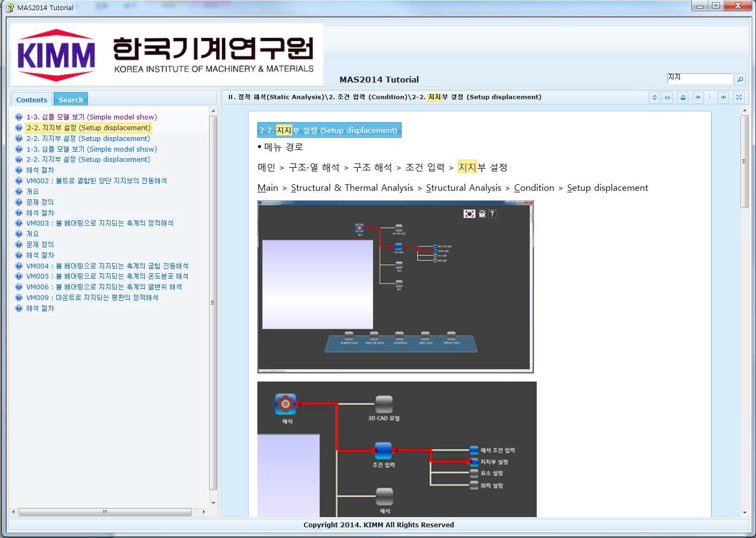Open VM002 : 볼트로 결합된 양단 지지보의 진동해석
The image size is (756, 538).
click(x=97, y=181)
